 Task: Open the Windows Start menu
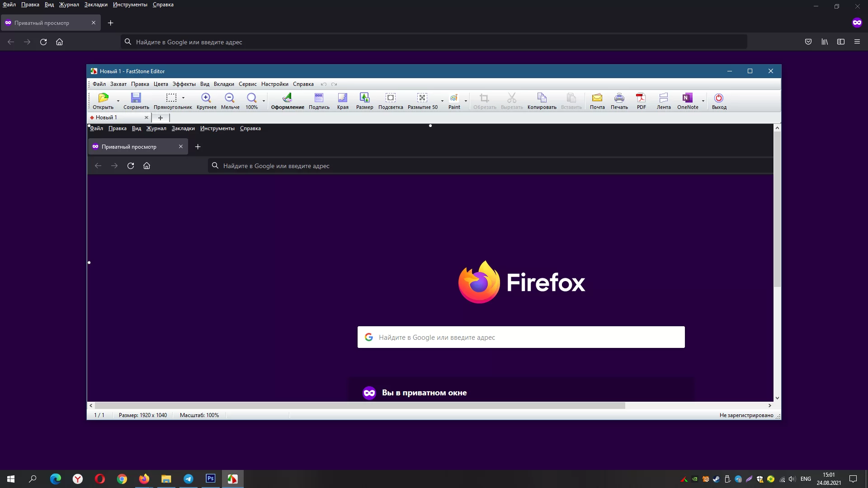[x=11, y=479]
